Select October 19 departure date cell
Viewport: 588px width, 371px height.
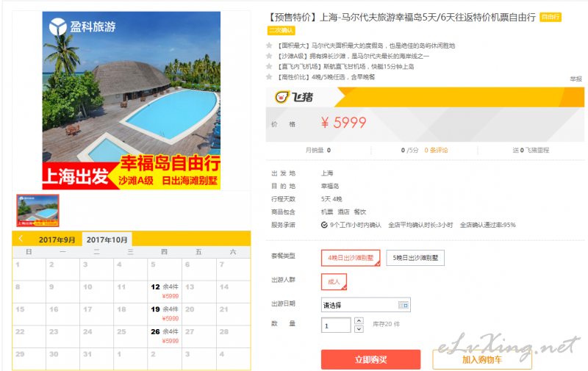pos(165,314)
